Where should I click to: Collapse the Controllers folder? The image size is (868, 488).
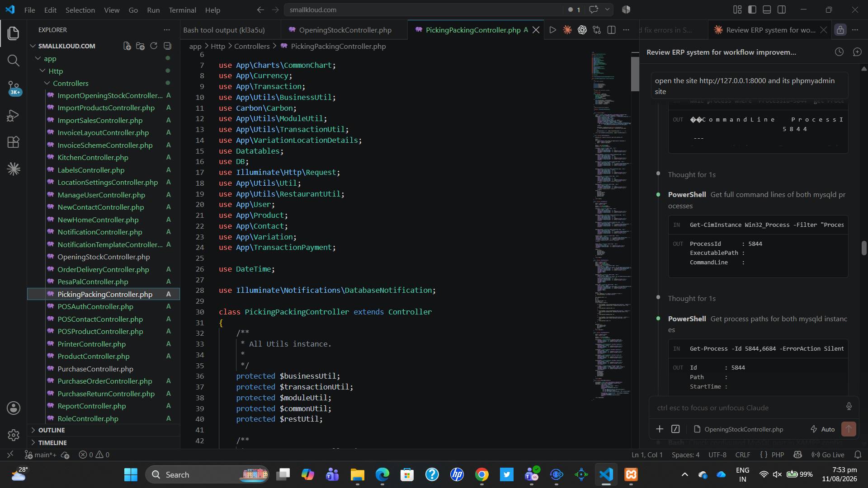tap(71, 83)
